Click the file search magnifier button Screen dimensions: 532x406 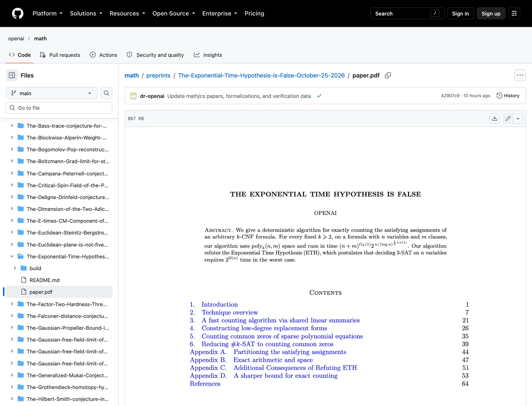(x=106, y=93)
